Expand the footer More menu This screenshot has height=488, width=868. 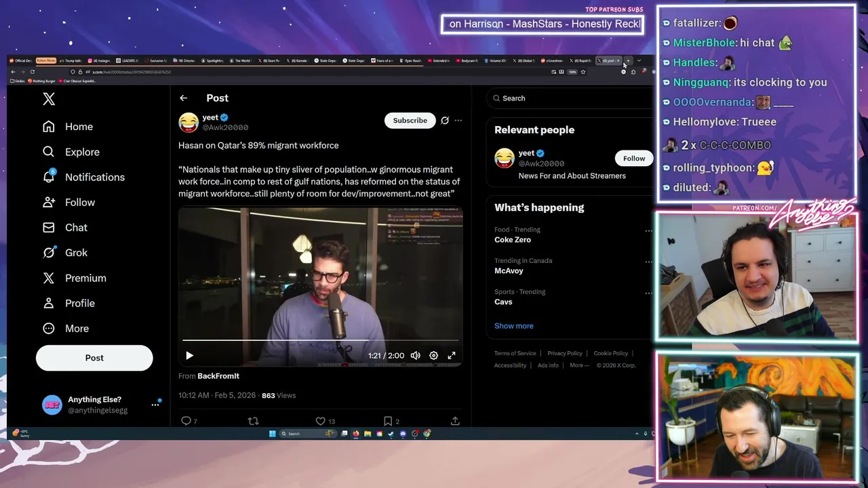(x=579, y=365)
